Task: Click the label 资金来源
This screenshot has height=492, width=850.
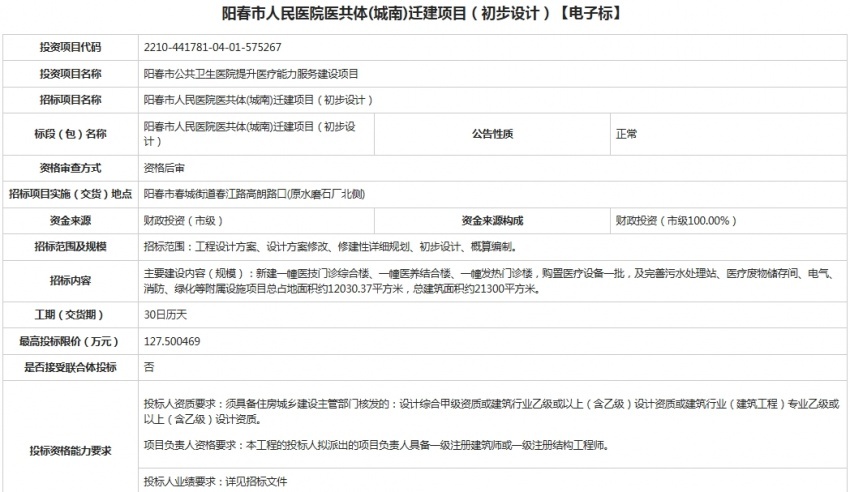Action: tap(70, 221)
